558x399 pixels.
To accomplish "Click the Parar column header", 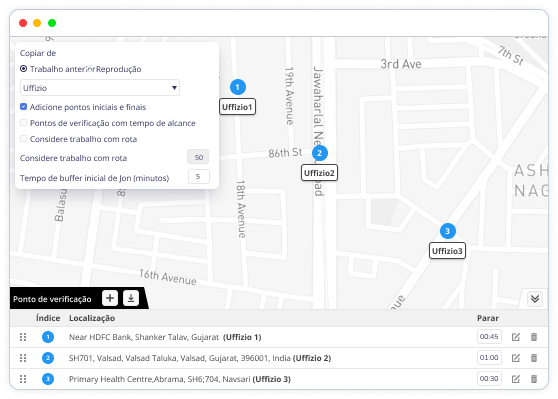I will click(x=488, y=318).
